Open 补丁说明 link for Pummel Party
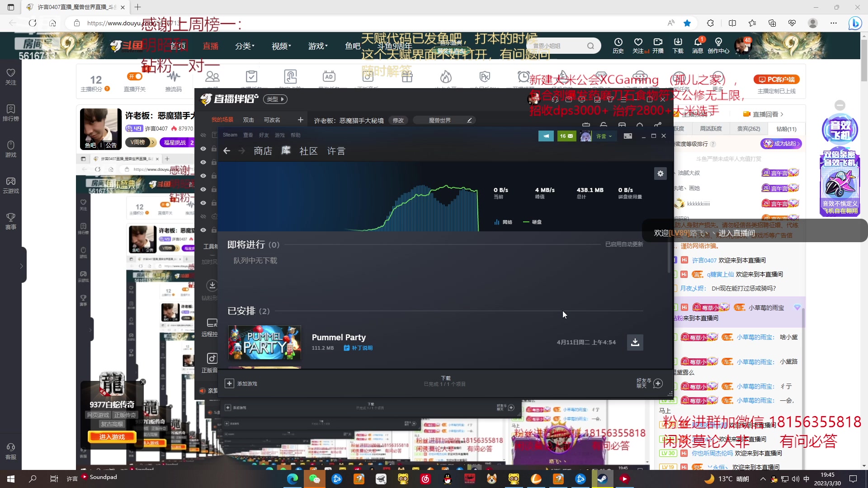868x488 pixels. pyautogui.click(x=358, y=348)
